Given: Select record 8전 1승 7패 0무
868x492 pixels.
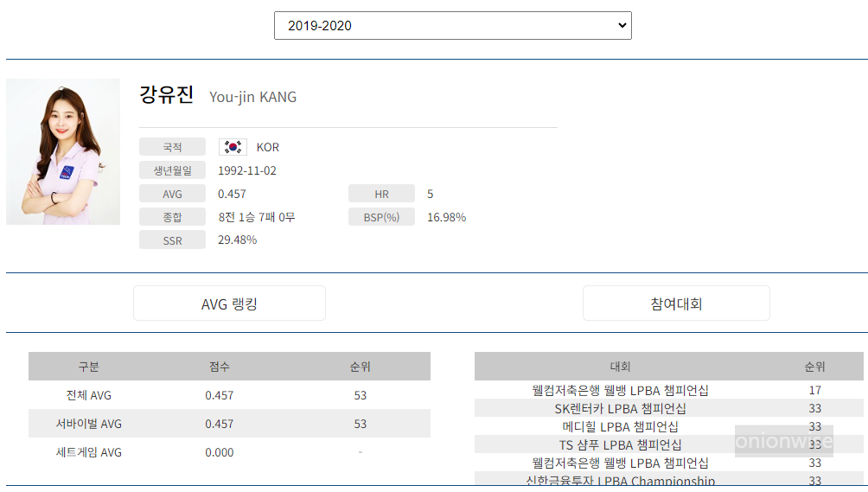Looking at the screenshot, I should pos(256,217).
